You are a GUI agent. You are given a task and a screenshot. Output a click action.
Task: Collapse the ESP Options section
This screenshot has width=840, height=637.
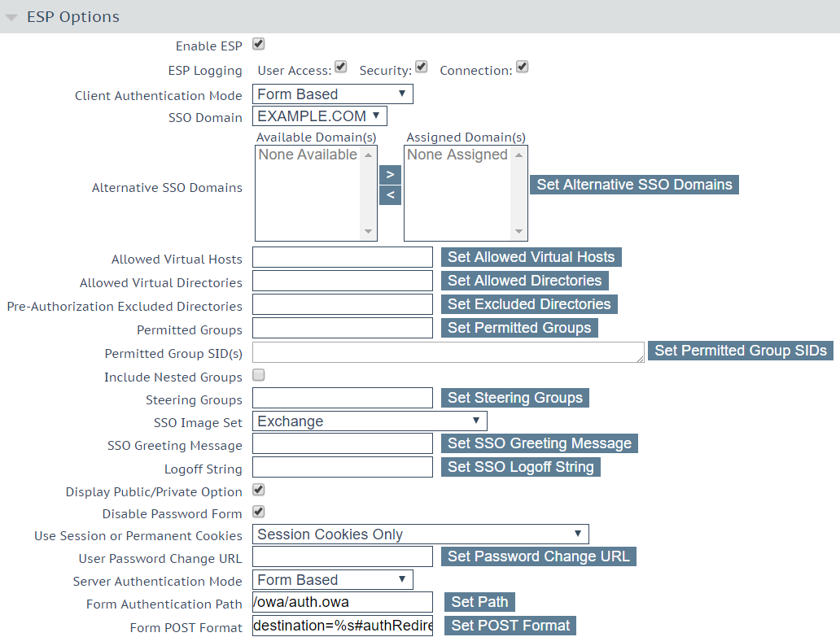click(x=11, y=15)
